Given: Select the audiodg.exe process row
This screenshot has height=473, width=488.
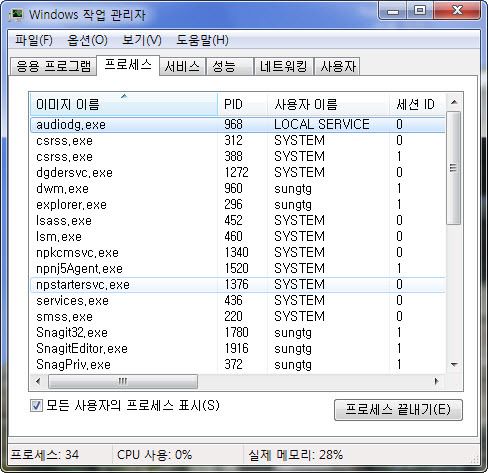Looking at the screenshot, I should coord(238,125).
